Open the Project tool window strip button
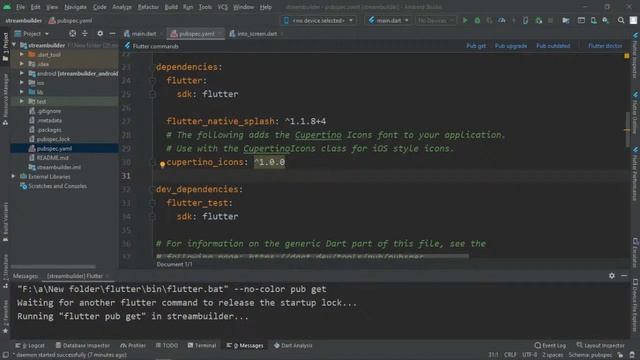 pos(5,47)
